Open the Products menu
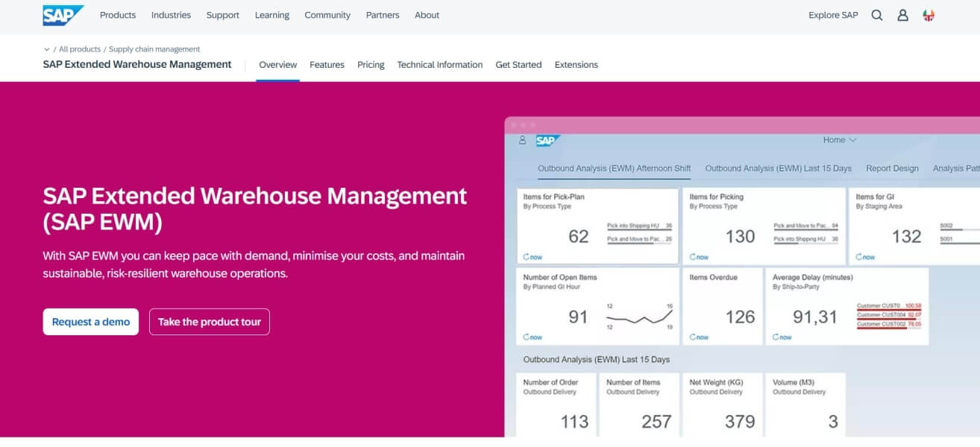Screen dimensions: 980x447 [x=118, y=15]
